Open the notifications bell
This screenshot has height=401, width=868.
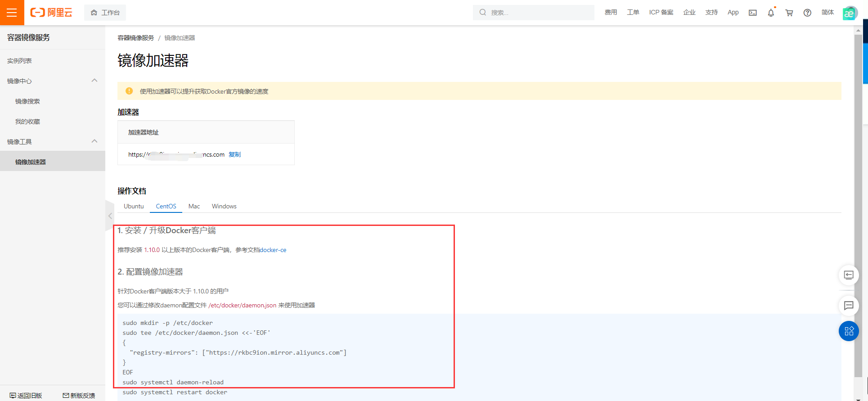771,13
